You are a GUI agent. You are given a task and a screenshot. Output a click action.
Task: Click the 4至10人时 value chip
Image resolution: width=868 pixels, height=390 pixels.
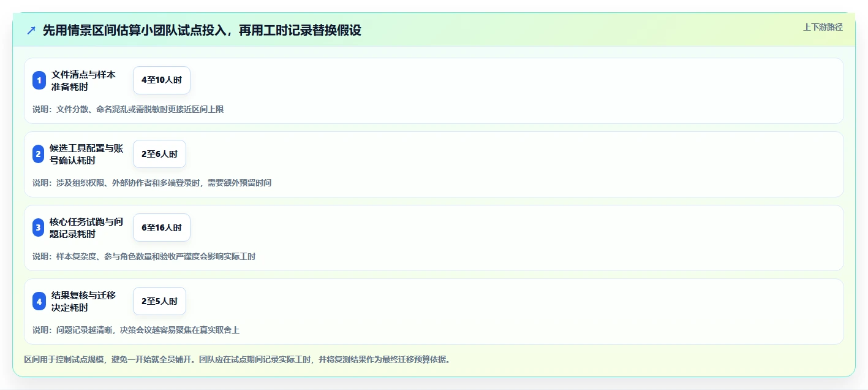click(162, 80)
